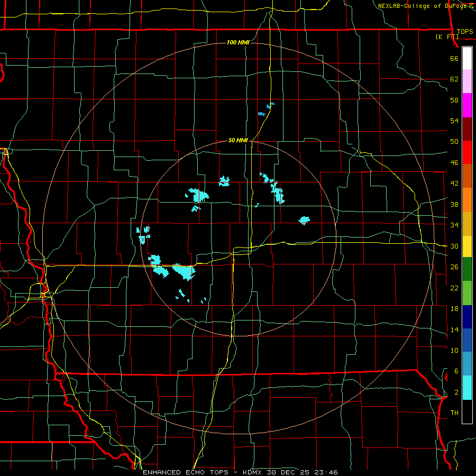Click the 50 NMI range ring label
This screenshot has width=476, height=476.
coord(238,140)
